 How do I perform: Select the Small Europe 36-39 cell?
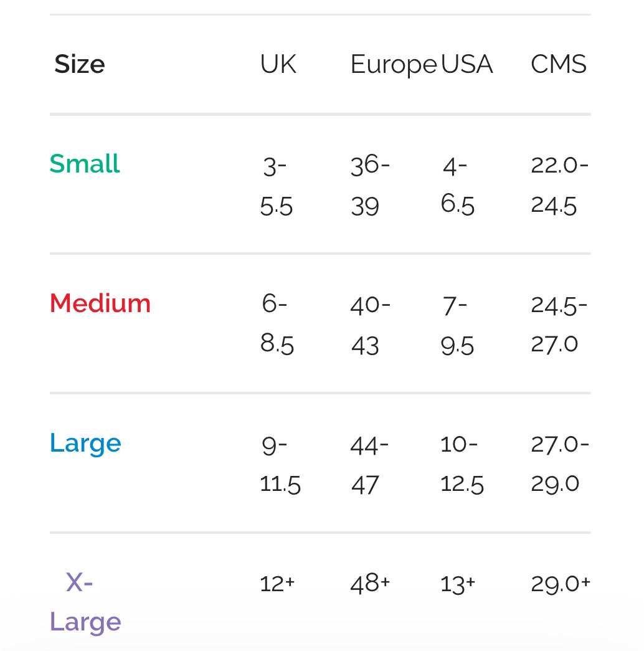[370, 186]
